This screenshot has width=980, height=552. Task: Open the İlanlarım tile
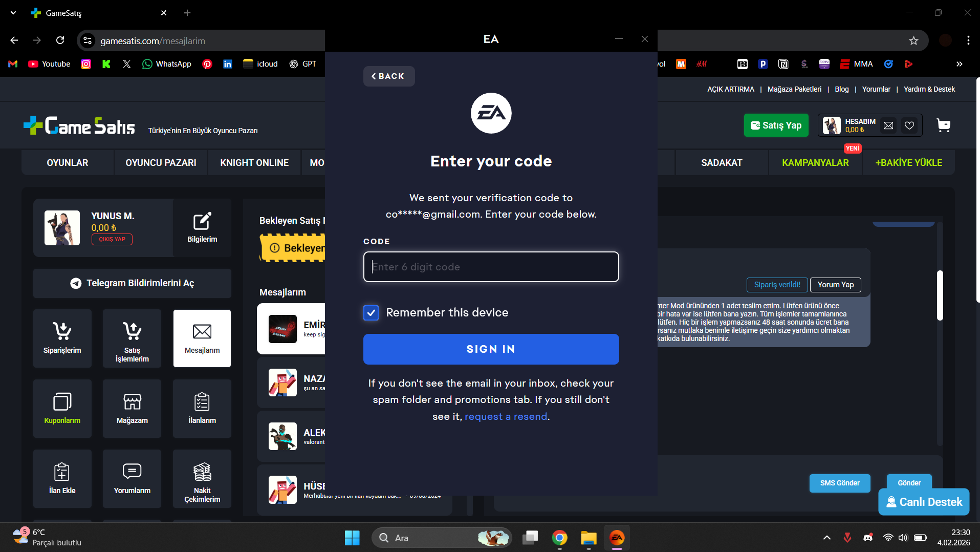[202, 409]
